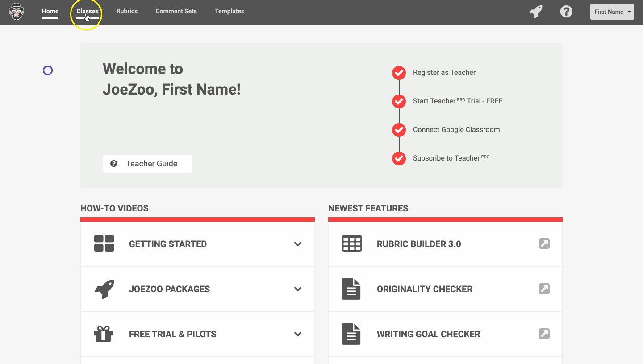The height and width of the screenshot is (364, 643).
Task: Click the Originality Checker title
Action: coord(425,289)
